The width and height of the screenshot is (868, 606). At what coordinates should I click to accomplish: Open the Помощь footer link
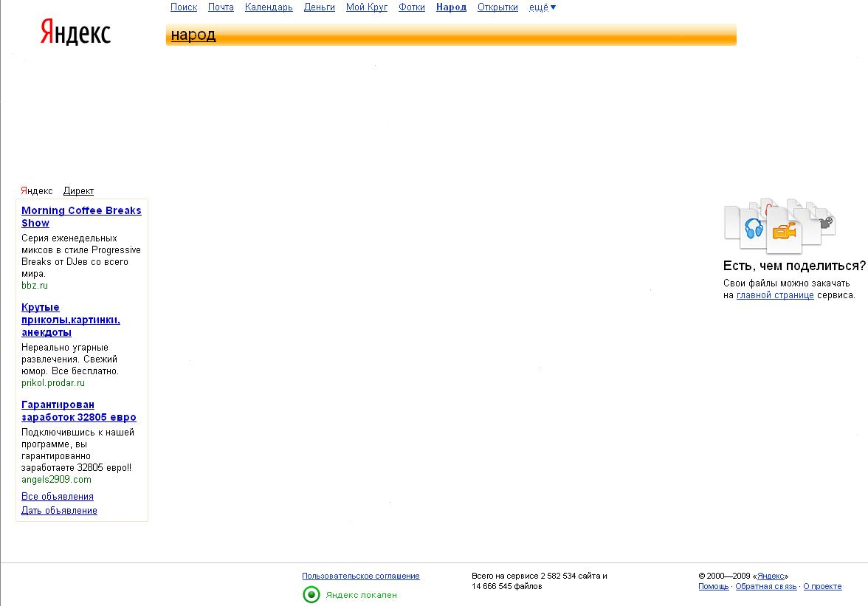pos(714,586)
